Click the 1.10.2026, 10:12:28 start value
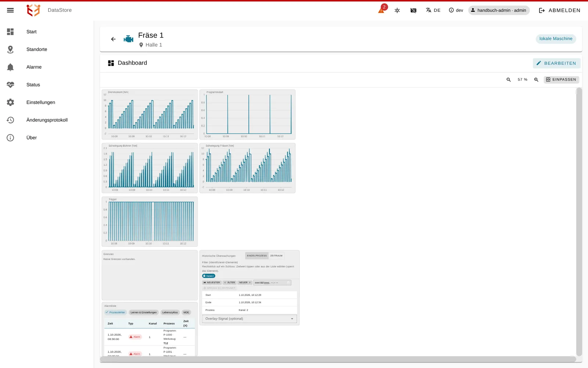The width and height of the screenshot is (588, 368). pos(250,295)
